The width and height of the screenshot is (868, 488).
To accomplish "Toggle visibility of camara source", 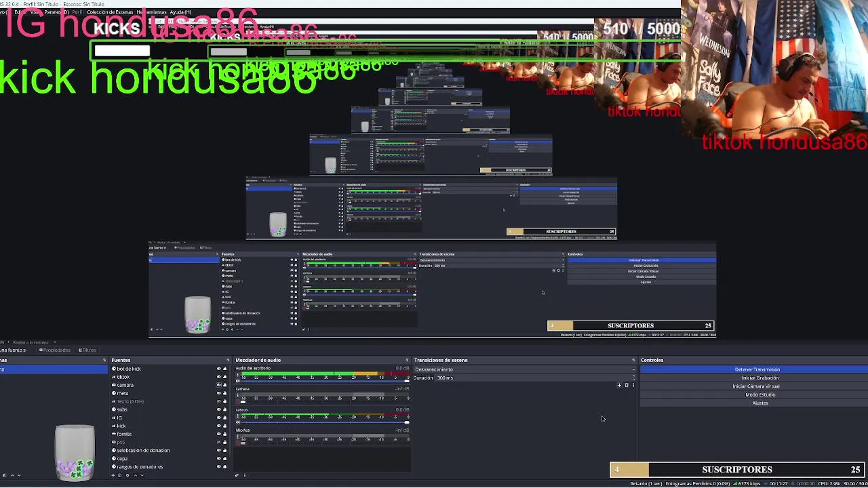I will tap(218, 385).
